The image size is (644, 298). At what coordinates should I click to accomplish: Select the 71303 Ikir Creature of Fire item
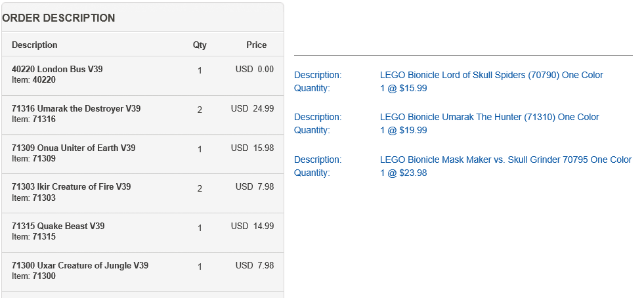(71, 187)
